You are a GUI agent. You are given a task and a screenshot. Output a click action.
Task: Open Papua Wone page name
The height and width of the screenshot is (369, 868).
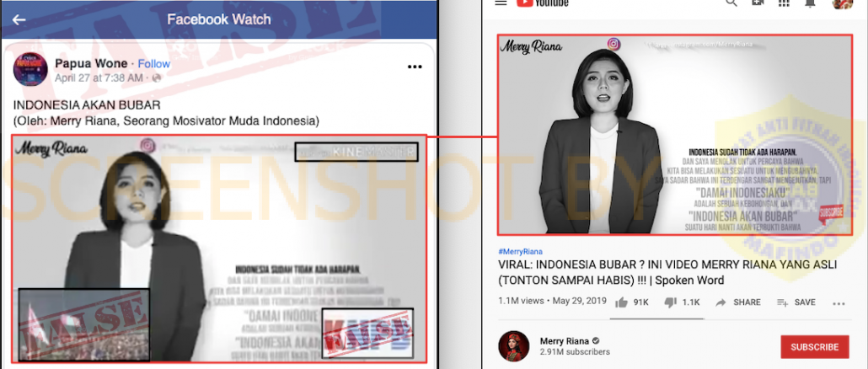(x=91, y=64)
